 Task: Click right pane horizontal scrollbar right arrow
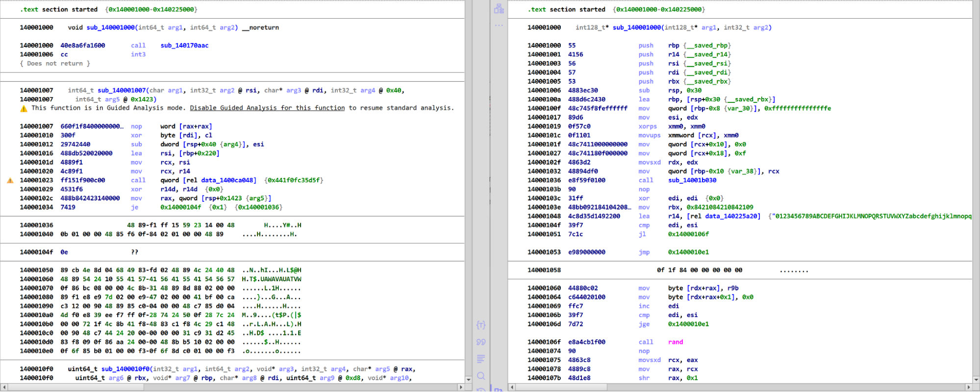pos(968,387)
